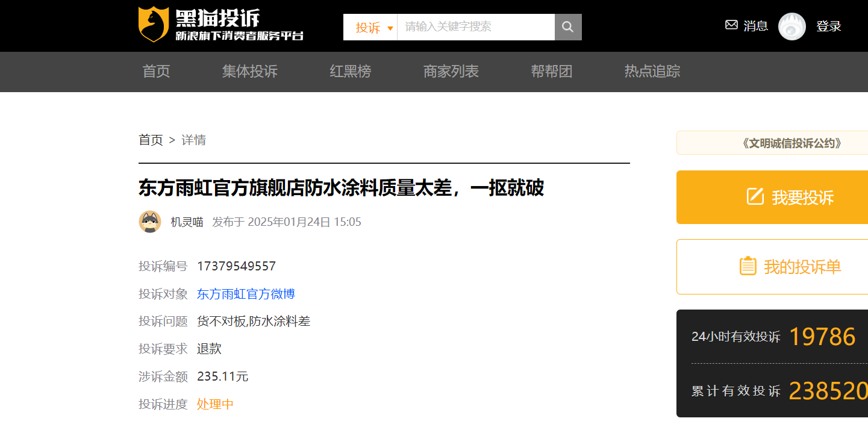Open 消息 messages link
The image size is (868, 430).
point(755,26)
